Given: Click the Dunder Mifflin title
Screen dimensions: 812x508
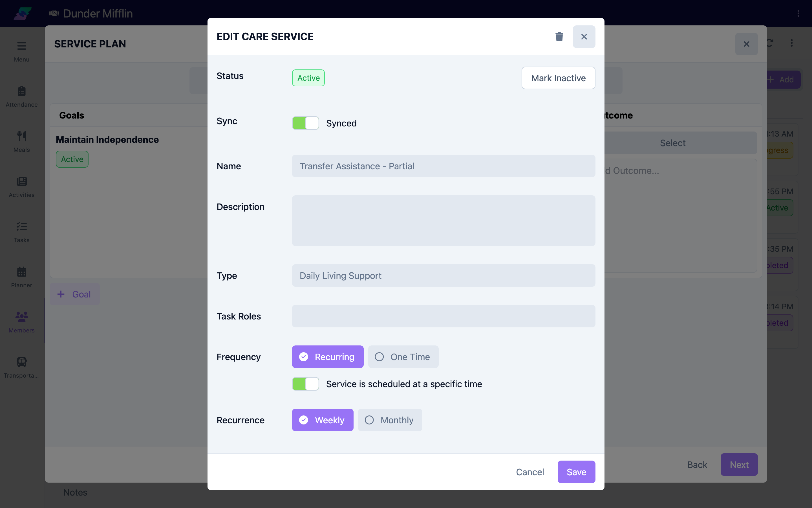Looking at the screenshot, I should click(98, 14).
